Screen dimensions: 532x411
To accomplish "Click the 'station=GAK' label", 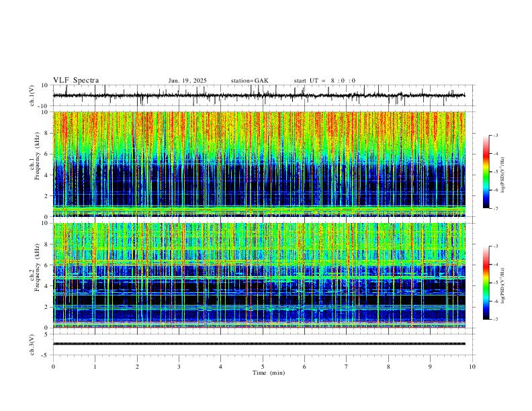I will click(x=249, y=81).
